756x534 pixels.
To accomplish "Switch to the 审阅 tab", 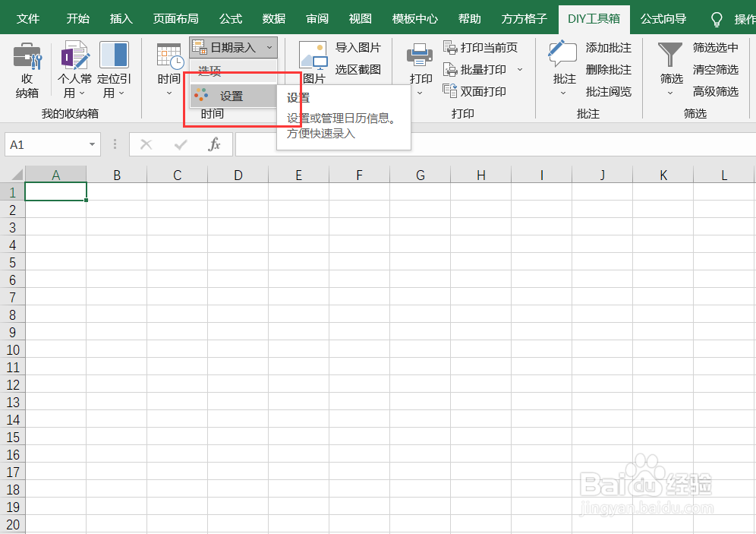I will point(317,19).
